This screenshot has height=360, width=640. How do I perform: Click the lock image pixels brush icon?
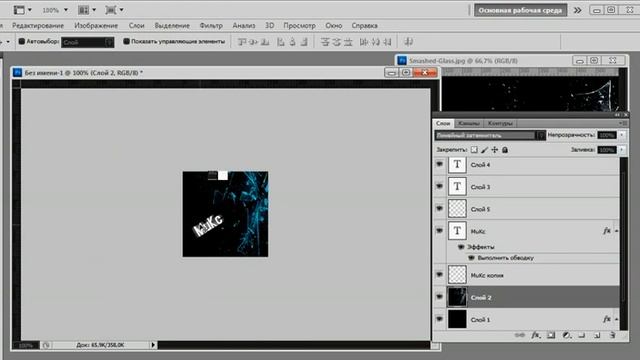click(x=484, y=150)
